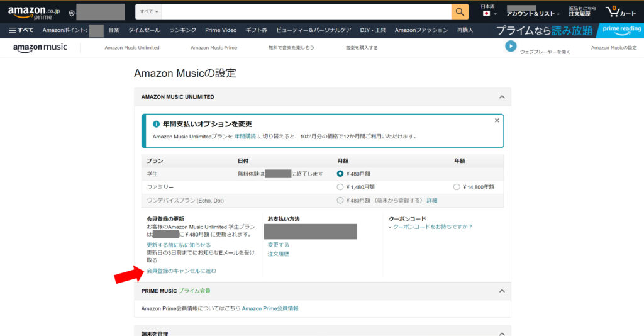Click the Amazon Prime会員情報 link

point(270,308)
